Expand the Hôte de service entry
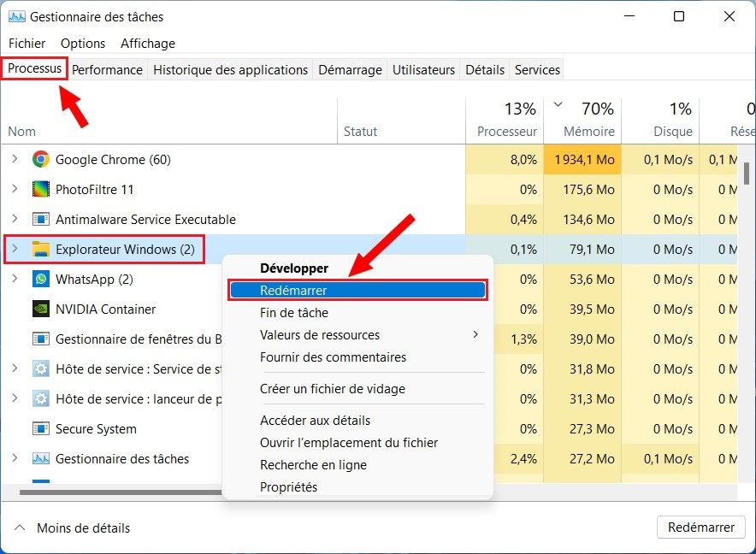This screenshot has height=554, width=756. [x=15, y=368]
